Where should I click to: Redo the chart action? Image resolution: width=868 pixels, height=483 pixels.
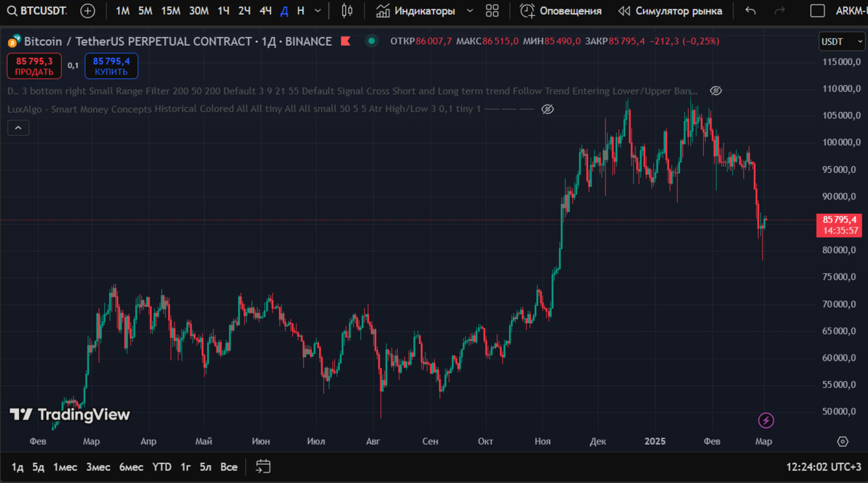click(x=780, y=11)
